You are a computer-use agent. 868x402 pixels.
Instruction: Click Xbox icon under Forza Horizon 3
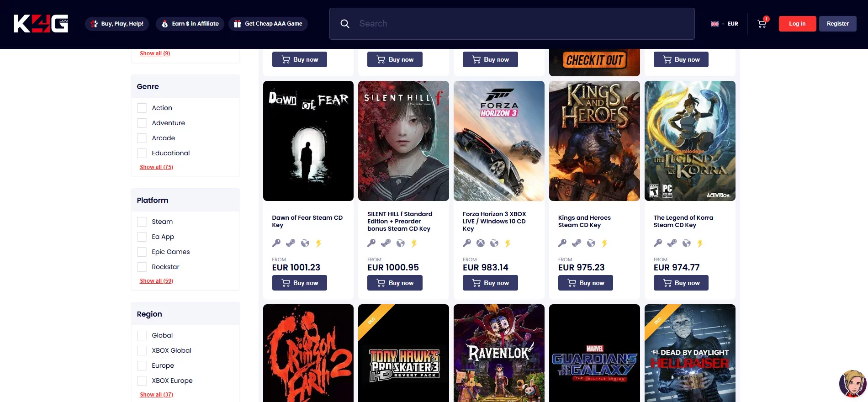click(481, 243)
